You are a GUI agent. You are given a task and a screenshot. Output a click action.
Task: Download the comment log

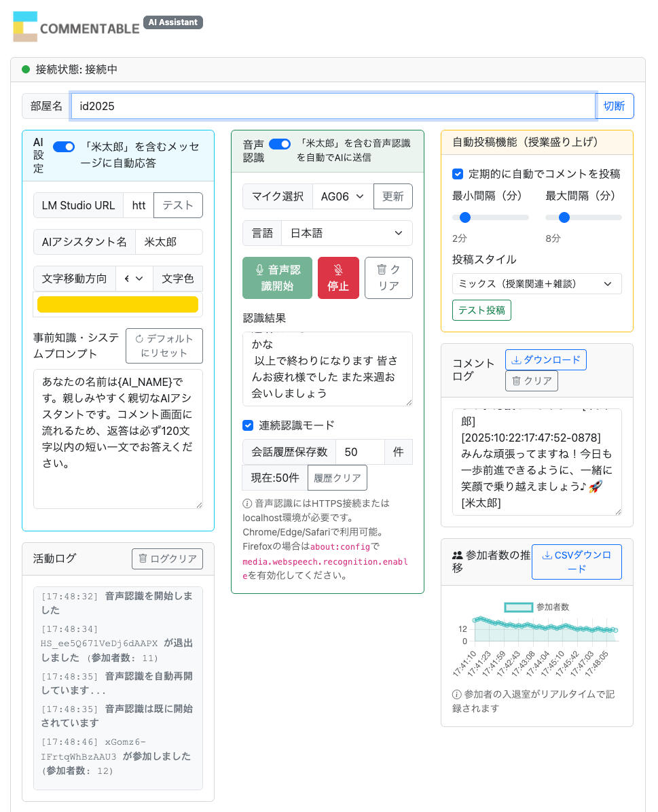point(545,359)
